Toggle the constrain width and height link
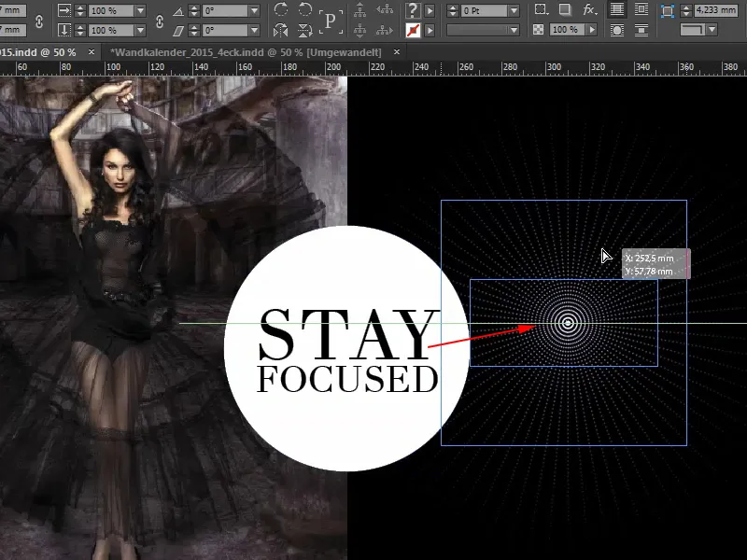This screenshot has width=747, height=560. click(39, 21)
